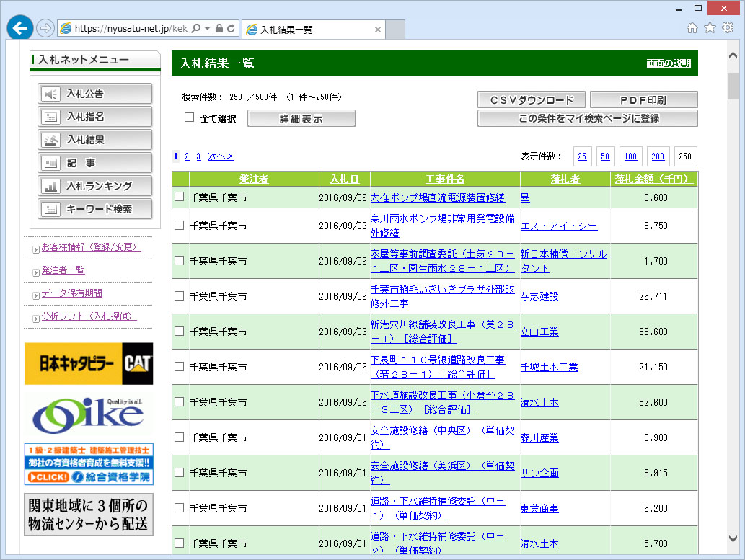Open the address bar dropdown arrow
Viewport: 745px width, 560px height.
point(207,29)
